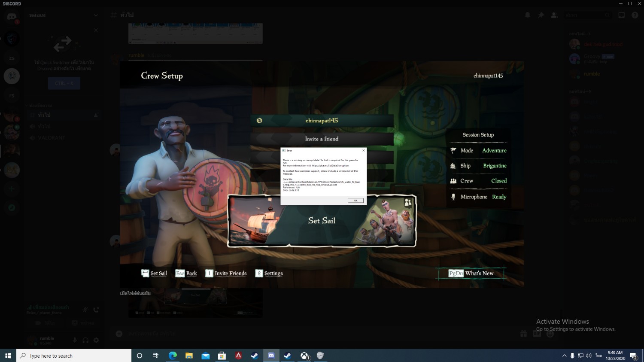Screen dimensions: 644x362
Task: Open Task View on the taskbar
Action: [x=155, y=356]
